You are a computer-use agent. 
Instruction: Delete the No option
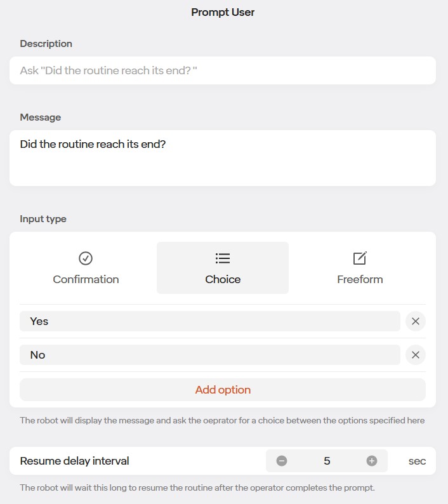point(416,355)
